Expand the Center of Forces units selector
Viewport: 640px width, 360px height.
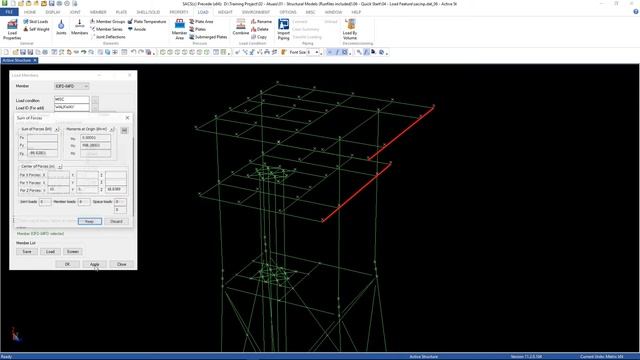(60, 167)
